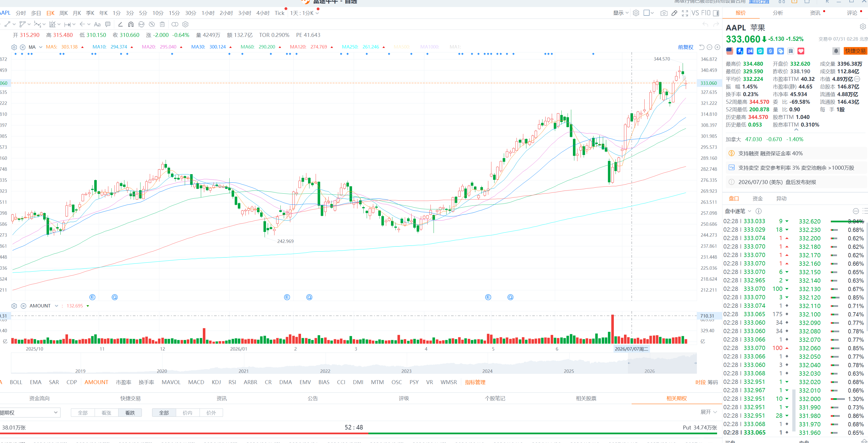
Task: Click the 筹码 chip distribution button
Action: pyautogui.click(x=713, y=382)
